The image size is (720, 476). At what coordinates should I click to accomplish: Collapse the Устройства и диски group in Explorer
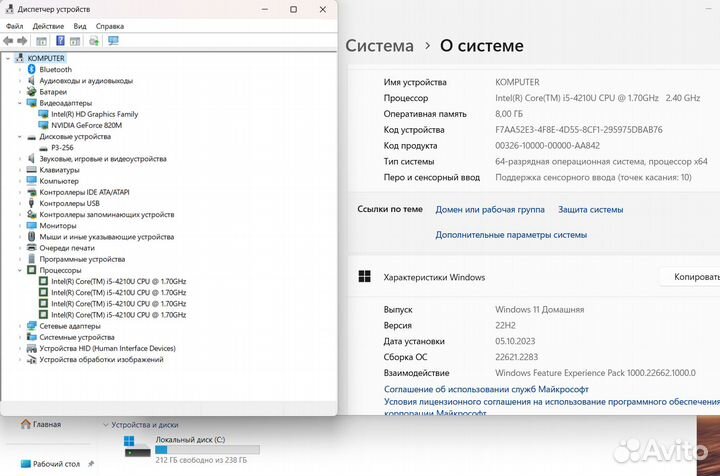[106, 425]
